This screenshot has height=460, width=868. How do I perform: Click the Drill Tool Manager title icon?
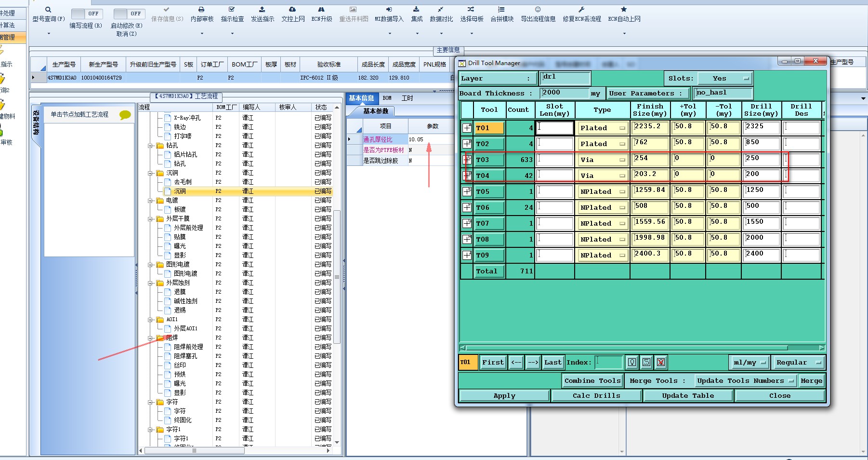point(462,63)
